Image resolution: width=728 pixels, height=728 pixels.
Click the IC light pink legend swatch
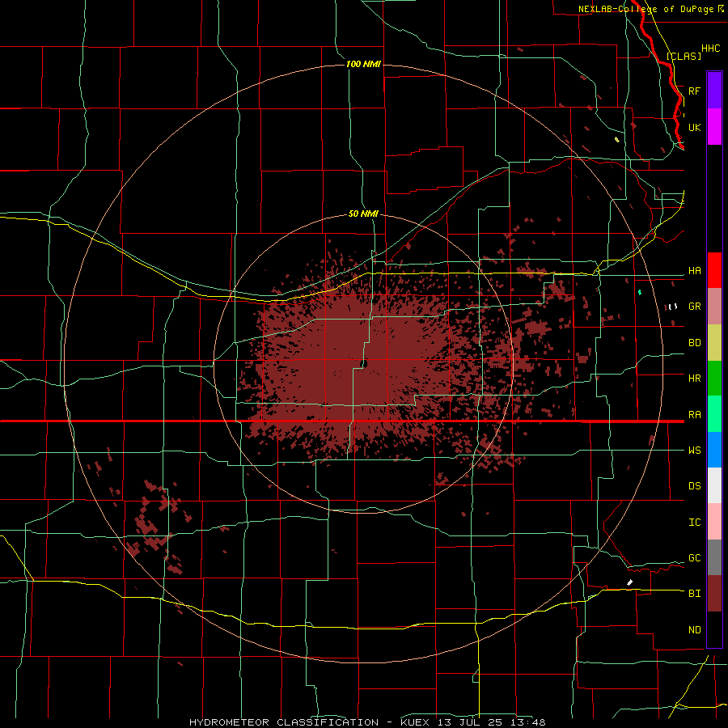coord(714,522)
